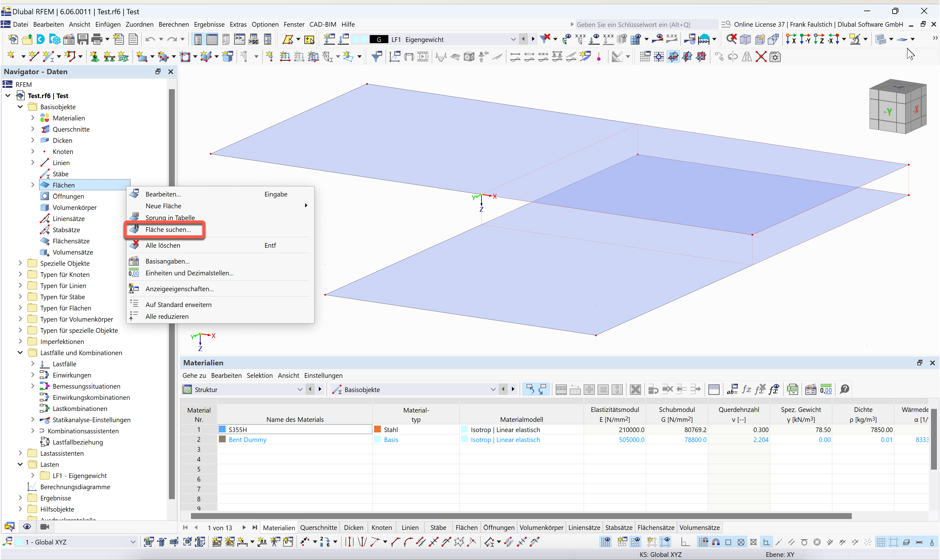Image resolution: width=940 pixels, height=560 pixels.
Task: Click the wireframe cube display icon
Action: (x=745, y=39)
